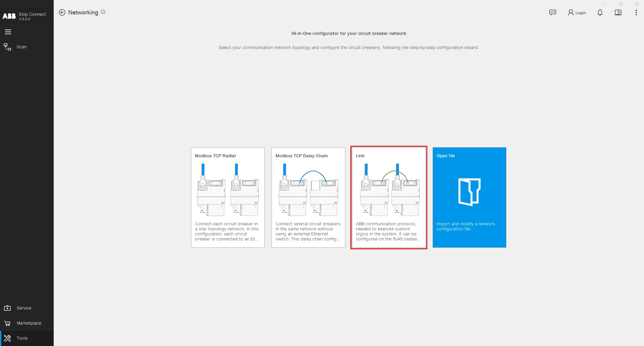The image size is (644, 346).
Task: Click the Login button
Action: tap(577, 13)
